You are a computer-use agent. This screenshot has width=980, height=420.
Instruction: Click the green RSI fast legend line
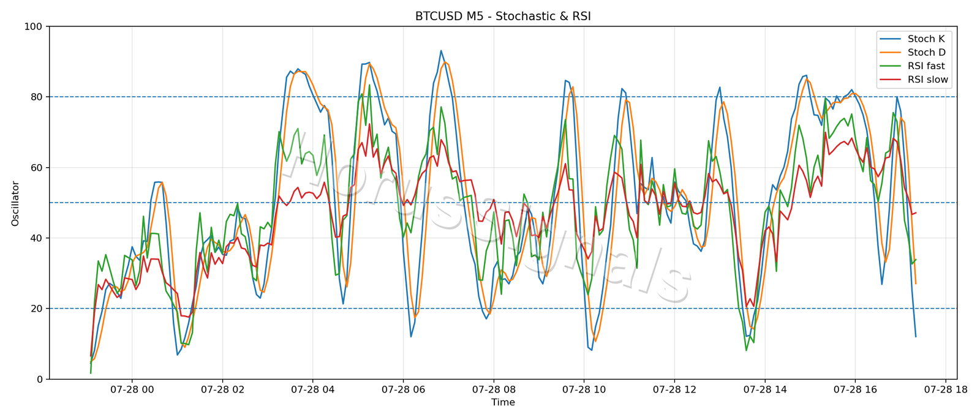[891, 66]
